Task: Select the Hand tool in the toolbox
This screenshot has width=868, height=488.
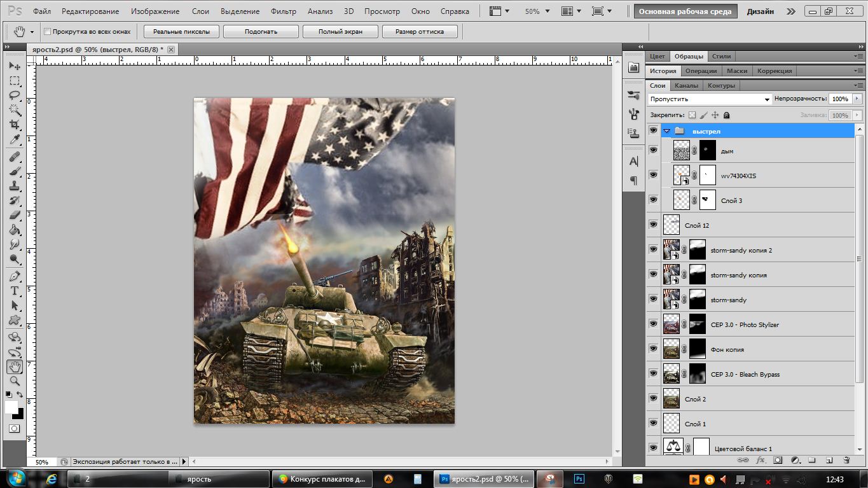Action: [15, 366]
